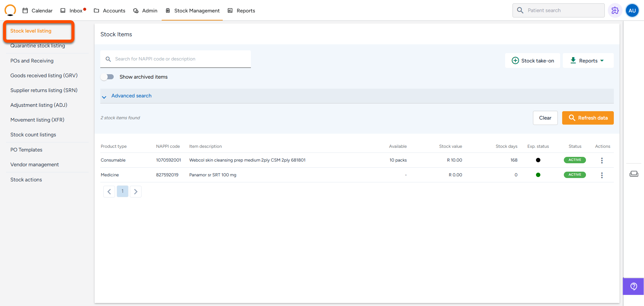Select Quarantine stock listing in the sidebar
Screen dimensions: 644x306
[x=38, y=46]
